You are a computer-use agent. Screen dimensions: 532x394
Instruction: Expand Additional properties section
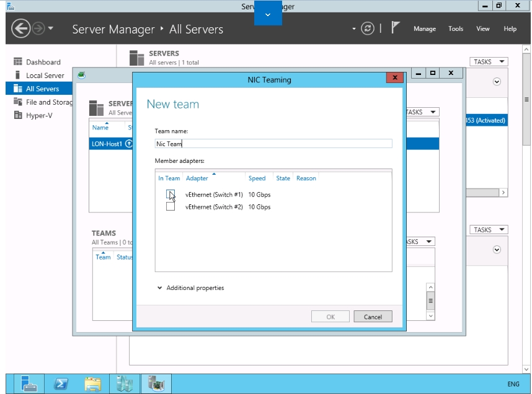pos(191,288)
